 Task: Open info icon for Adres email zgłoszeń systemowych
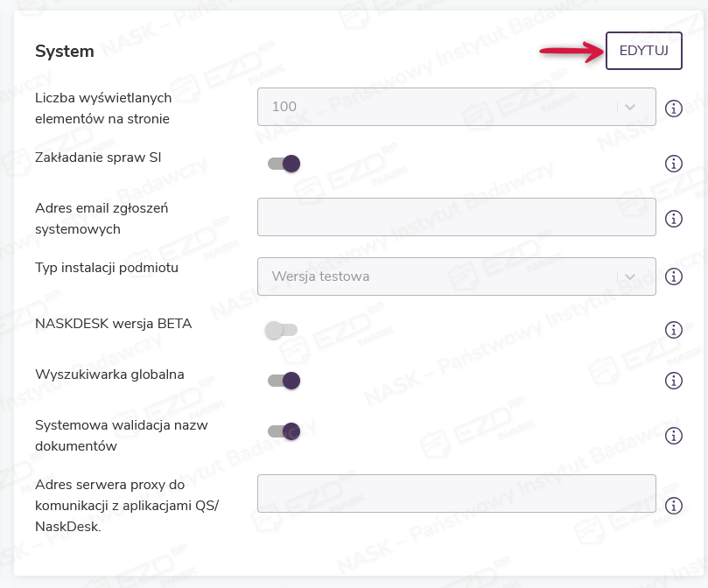[674, 219]
